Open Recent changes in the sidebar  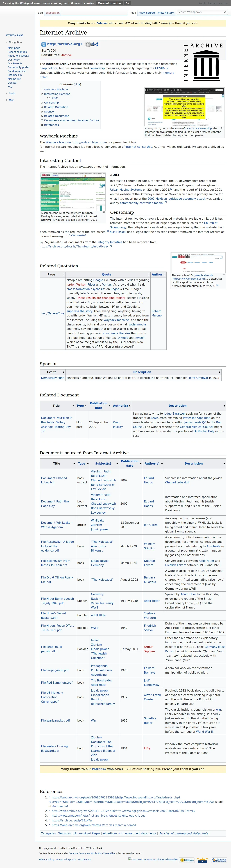[x=17, y=52]
